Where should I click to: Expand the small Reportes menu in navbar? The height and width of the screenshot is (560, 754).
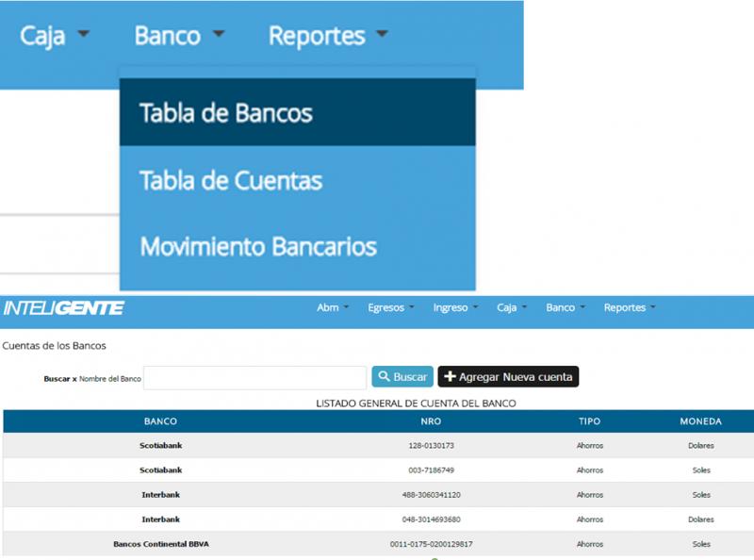pyautogui.click(x=630, y=307)
